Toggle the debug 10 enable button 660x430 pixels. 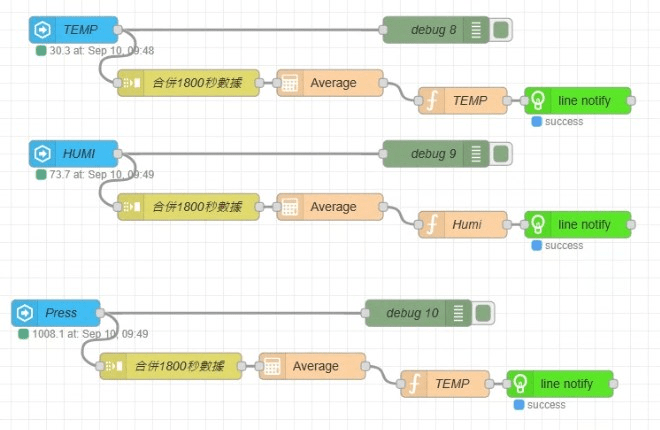(483, 313)
